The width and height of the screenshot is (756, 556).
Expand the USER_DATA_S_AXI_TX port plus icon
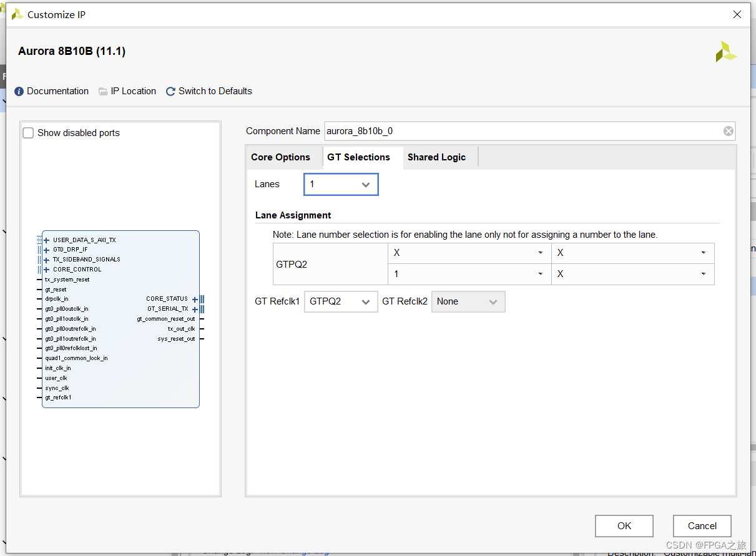[46, 240]
